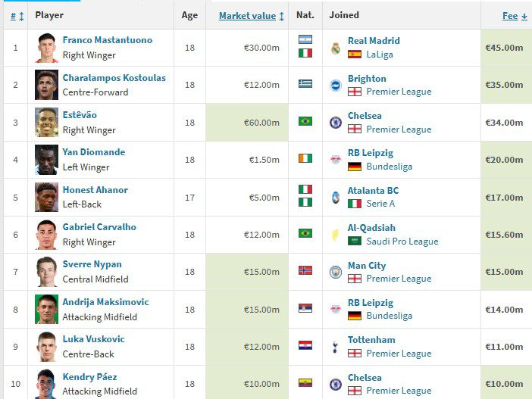Open Kendry Páez's player profile link
The image size is (532, 399).
(89, 377)
